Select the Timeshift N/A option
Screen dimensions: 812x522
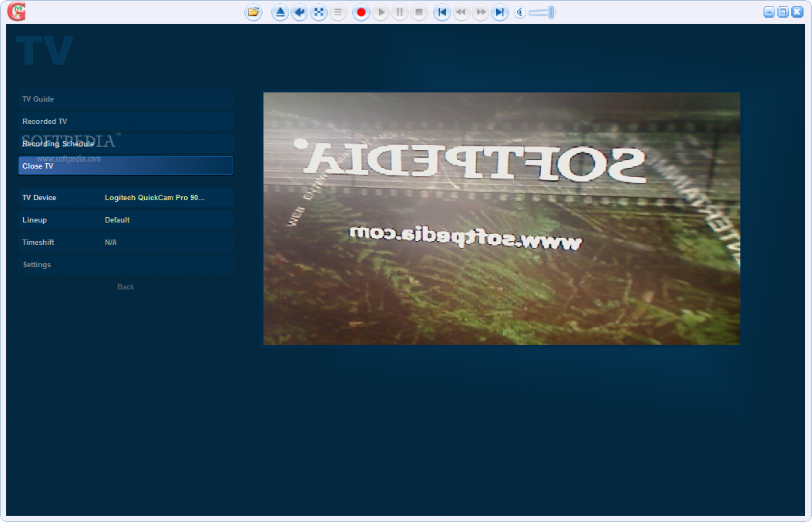[x=126, y=242]
